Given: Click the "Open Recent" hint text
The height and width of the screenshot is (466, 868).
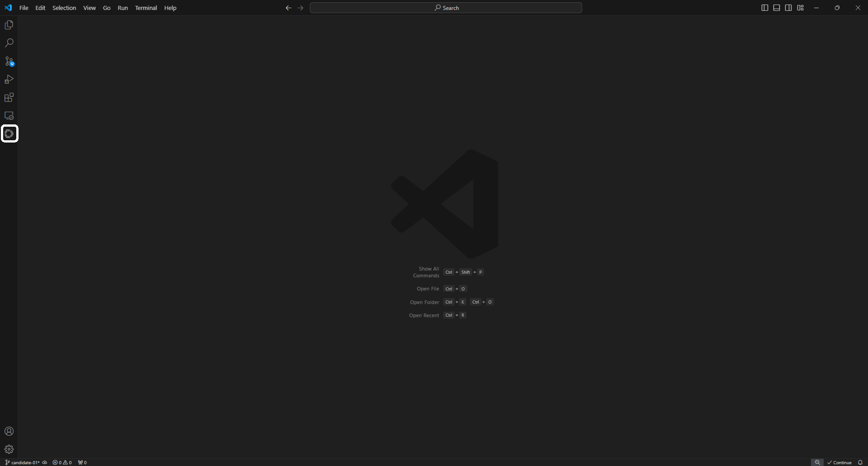Looking at the screenshot, I should (424, 315).
